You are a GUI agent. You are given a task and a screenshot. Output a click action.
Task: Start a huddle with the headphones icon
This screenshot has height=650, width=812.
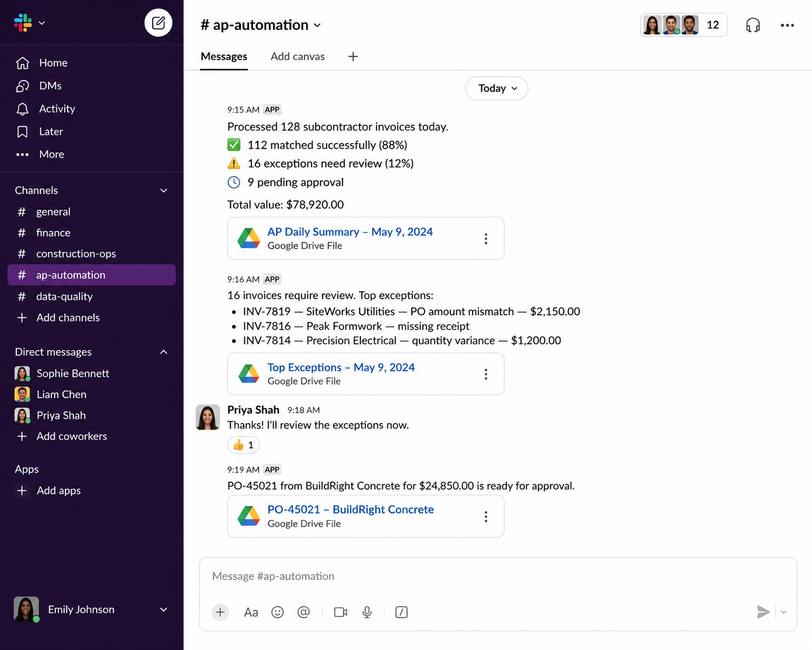coord(753,25)
